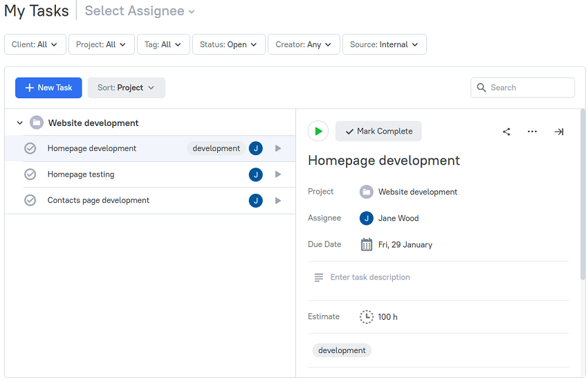Click project folder icon in details panel
Image resolution: width=588 pixels, height=380 pixels.
pos(367,192)
